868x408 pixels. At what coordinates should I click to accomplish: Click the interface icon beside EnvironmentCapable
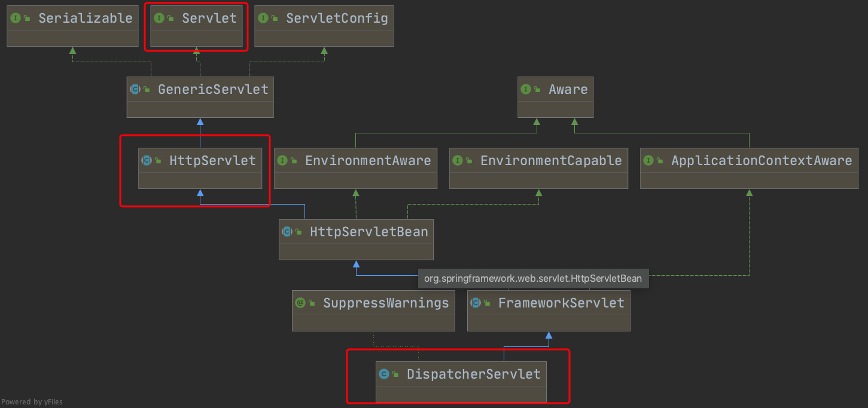coord(458,160)
